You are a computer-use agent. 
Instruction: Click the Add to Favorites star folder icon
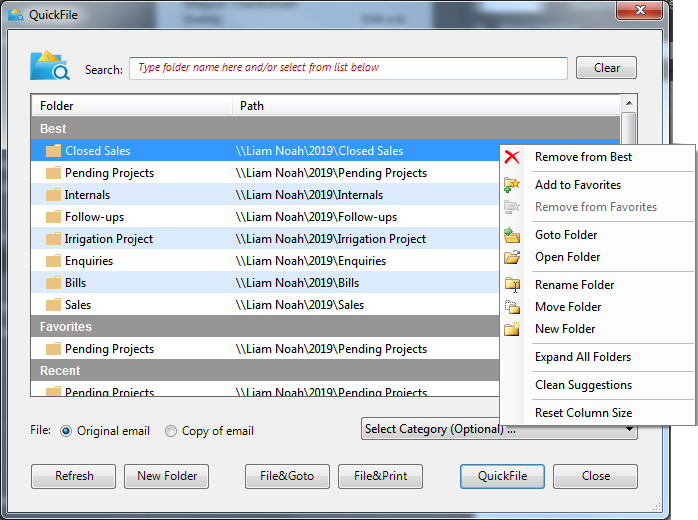(x=512, y=185)
